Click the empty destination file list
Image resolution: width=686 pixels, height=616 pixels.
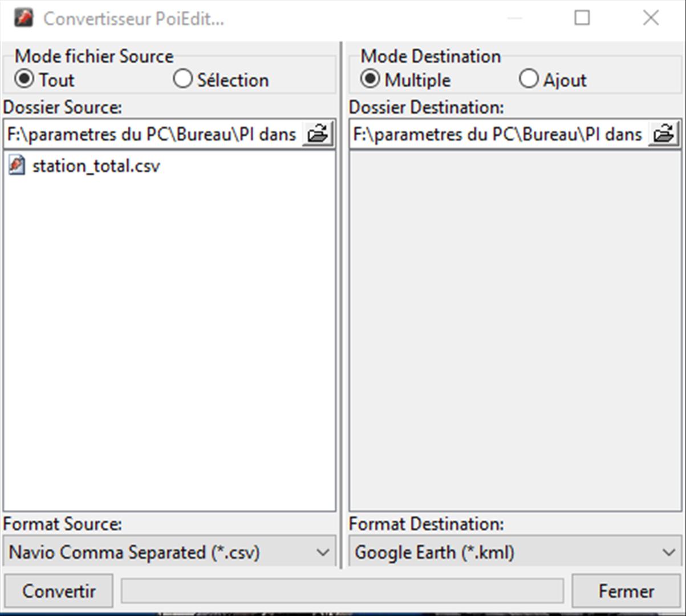[x=515, y=331]
